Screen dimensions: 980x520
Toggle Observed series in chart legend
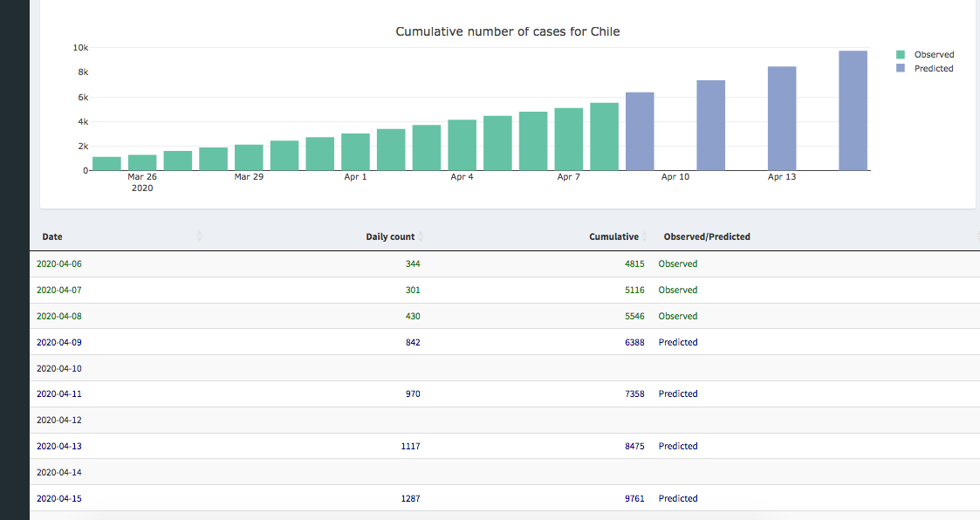934,55
